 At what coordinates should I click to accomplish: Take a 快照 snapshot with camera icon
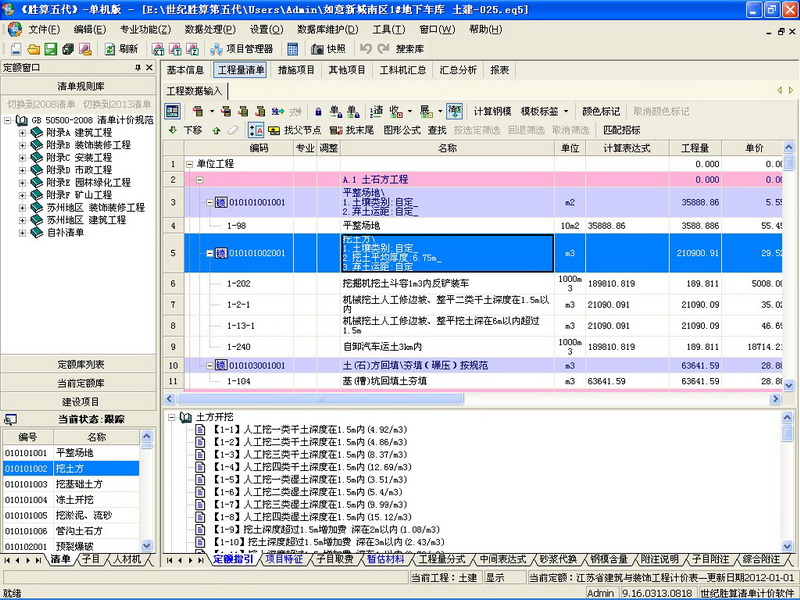[x=328, y=49]
